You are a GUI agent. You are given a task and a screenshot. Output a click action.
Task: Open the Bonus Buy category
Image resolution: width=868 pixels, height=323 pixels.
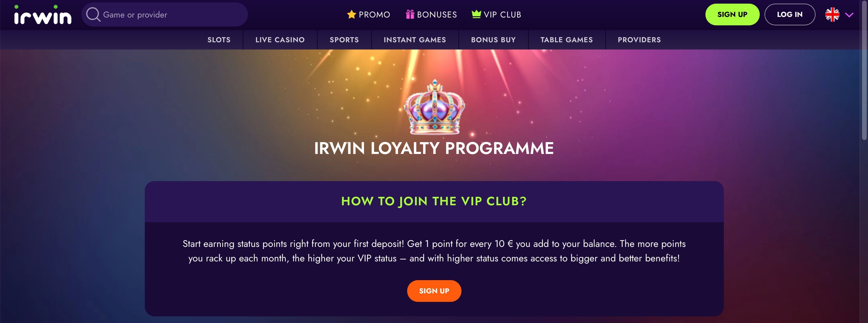493,40
